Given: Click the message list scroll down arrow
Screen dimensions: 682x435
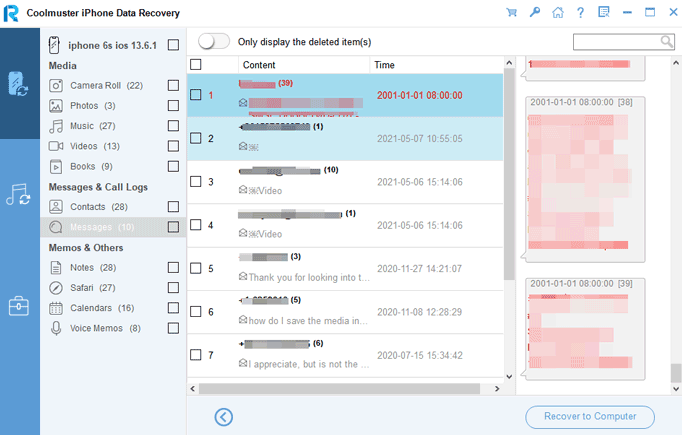Looking at the screenshot, I should click(x=509, y=377).
